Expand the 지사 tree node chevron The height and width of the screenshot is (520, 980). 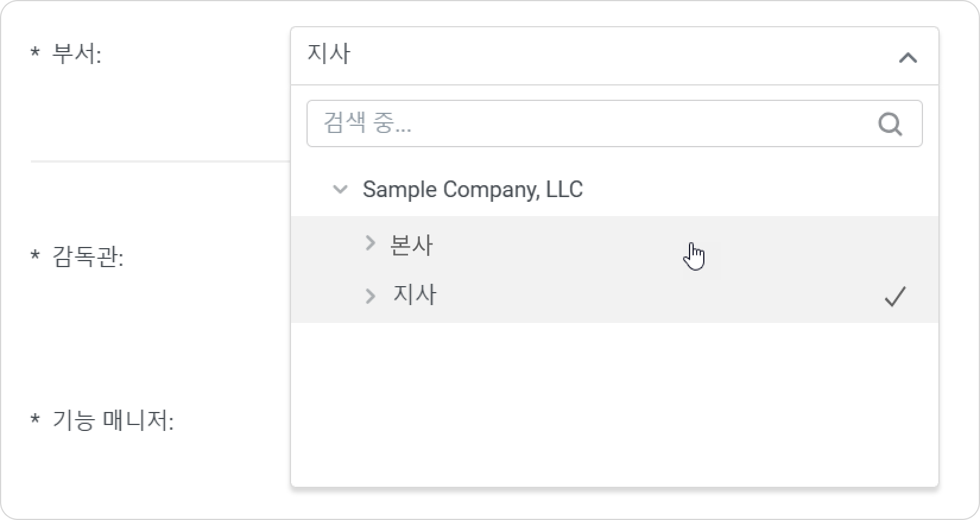click(x=370, y=296)
